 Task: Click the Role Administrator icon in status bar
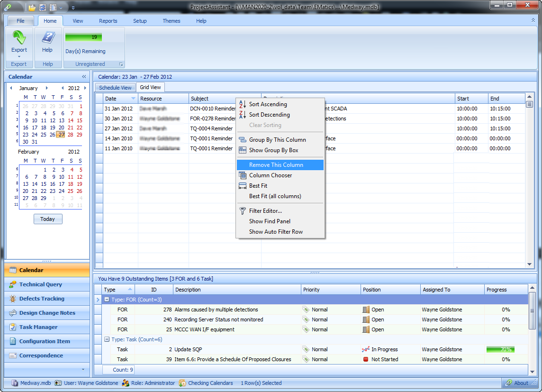tap(126, 383)
